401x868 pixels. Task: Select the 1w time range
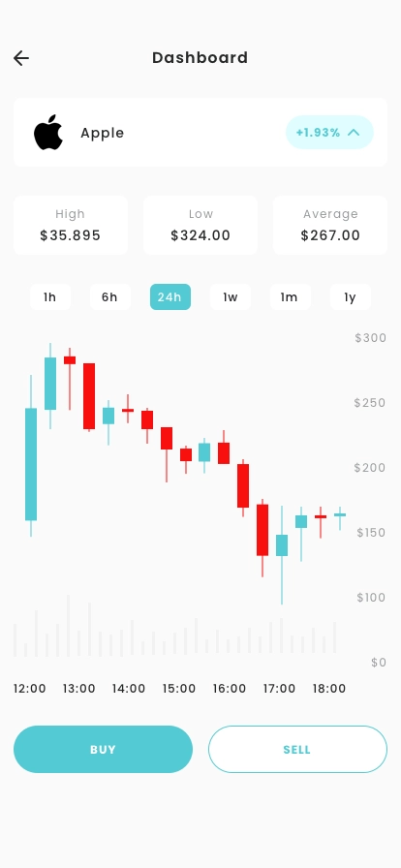230,297
